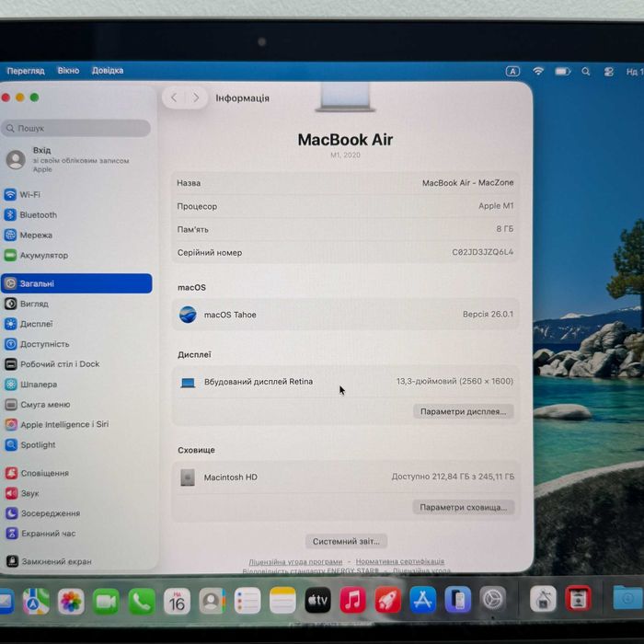Click System Settings gear in Dock
Screen dimensions: 644x644
(x=493, y=600)
